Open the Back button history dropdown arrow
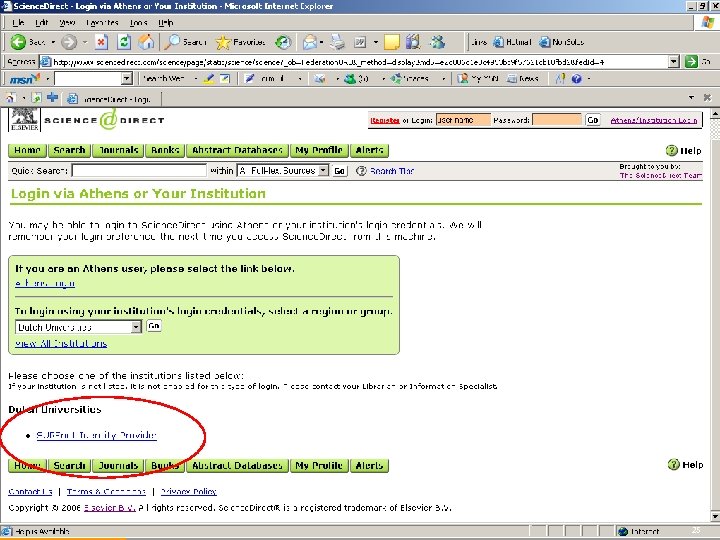This screenshot has height=540, width=720. (53, 42)
